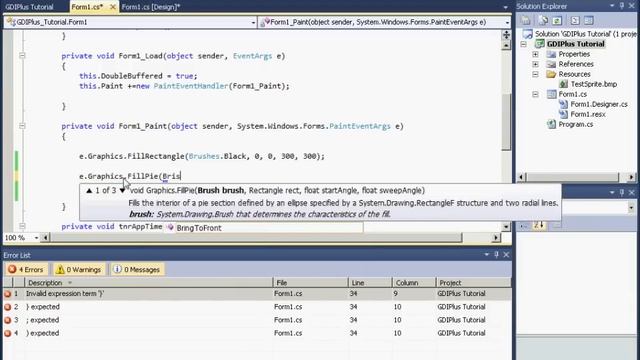Viewport: 640px width, 360px height.
Task: Collapse the Form1_Load method outline
Action: coord(22,56)
